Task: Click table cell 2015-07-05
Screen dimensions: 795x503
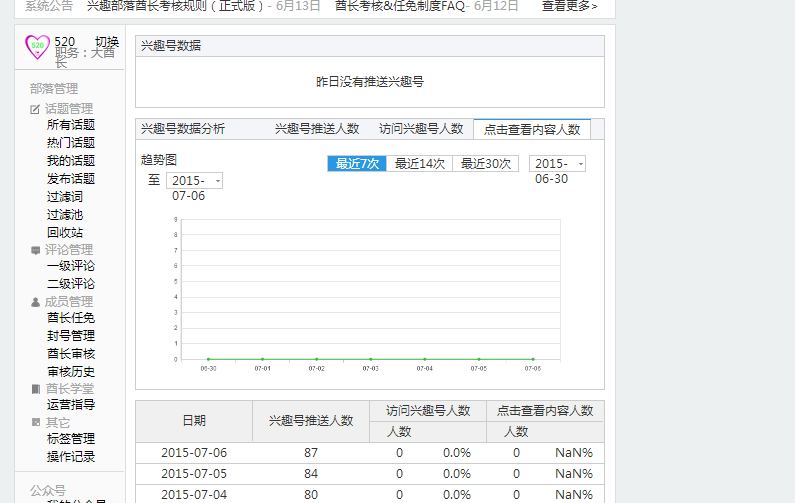Action: pyautogui.click(x=194, y=474)
